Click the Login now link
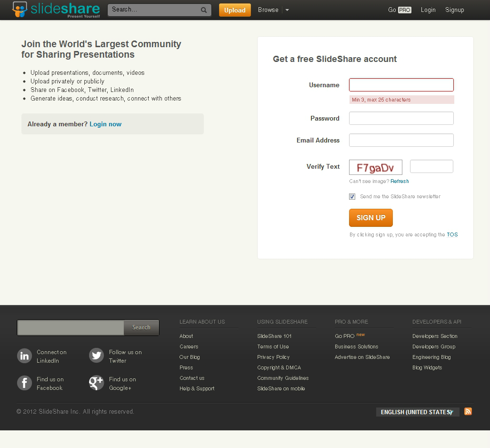490x448 pixels. 106,124
